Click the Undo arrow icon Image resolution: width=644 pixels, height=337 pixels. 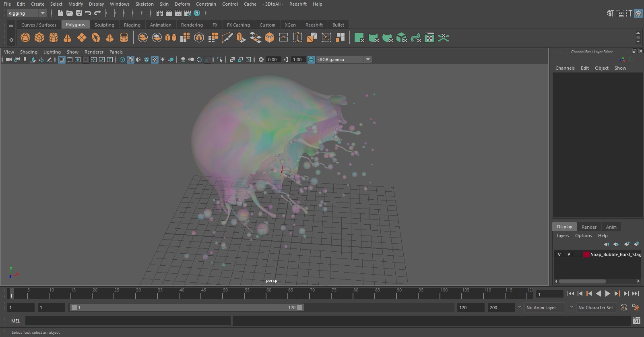[x=88, y=13]
